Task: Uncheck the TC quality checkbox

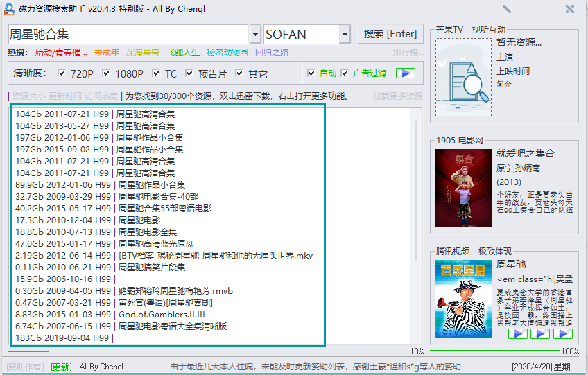Action: point(156,73)
